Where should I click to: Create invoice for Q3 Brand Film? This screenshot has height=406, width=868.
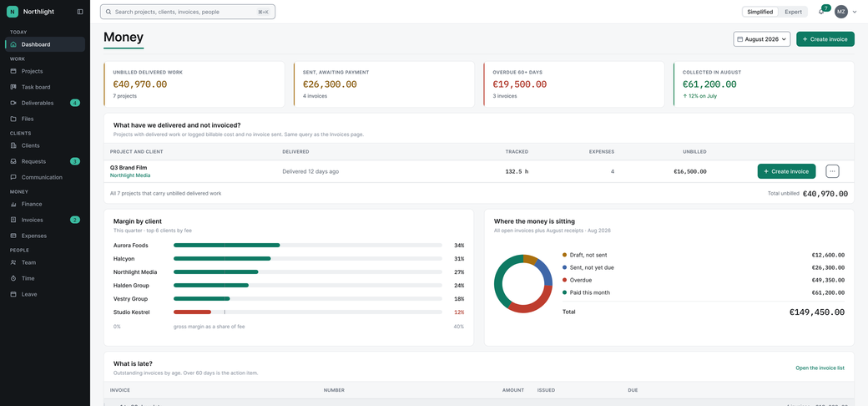tap(786, 172)
